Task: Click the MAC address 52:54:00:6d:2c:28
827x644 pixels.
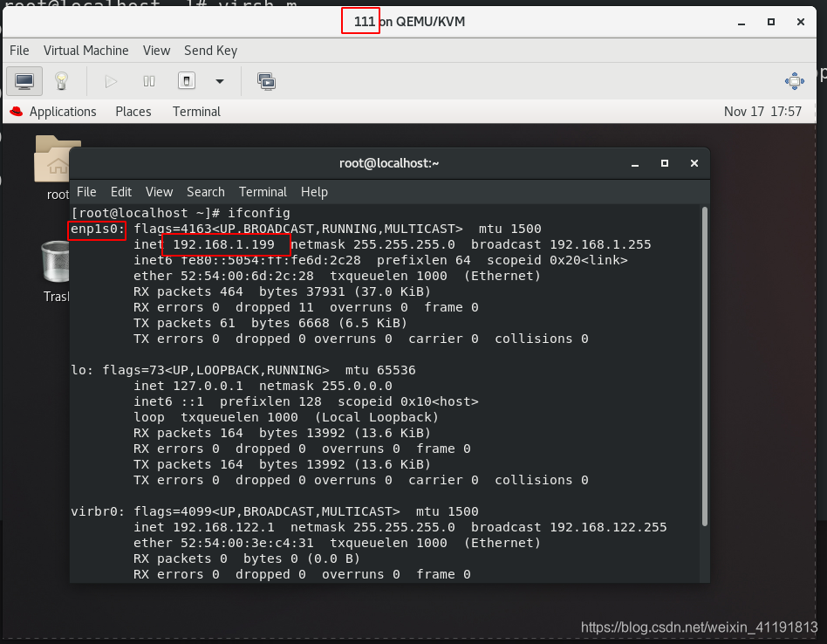Action: [x=247, y=277]
